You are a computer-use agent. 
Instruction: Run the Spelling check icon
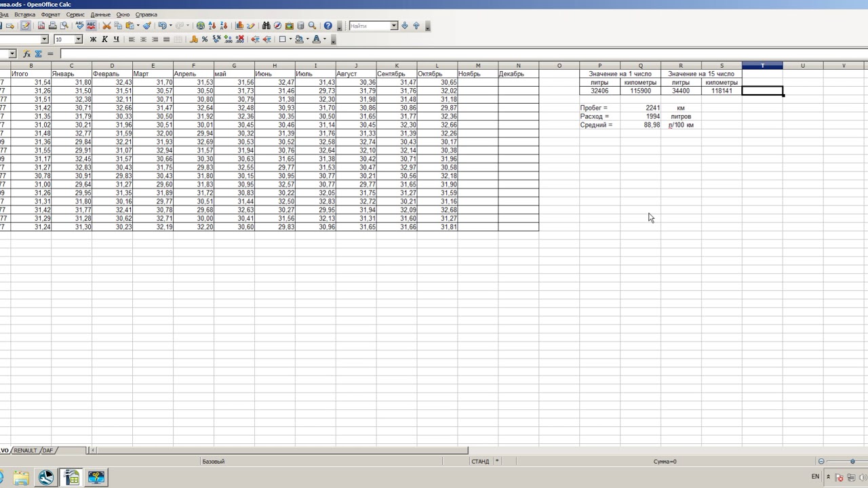pos(79,26)
